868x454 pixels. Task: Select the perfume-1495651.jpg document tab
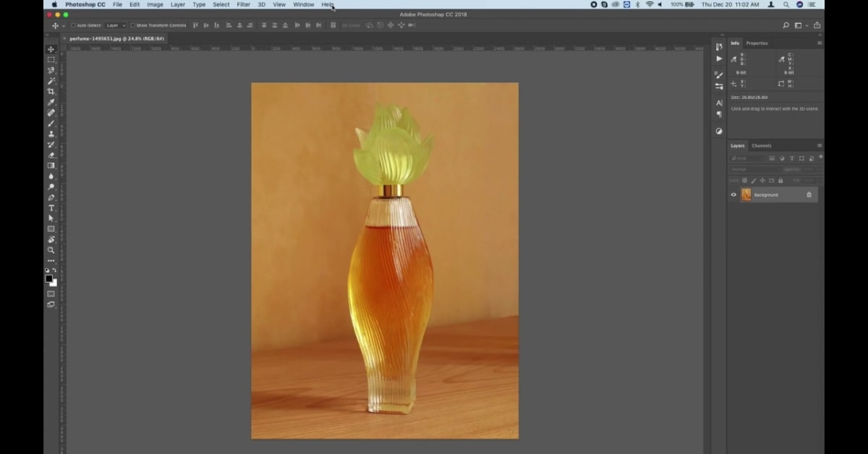116,38
